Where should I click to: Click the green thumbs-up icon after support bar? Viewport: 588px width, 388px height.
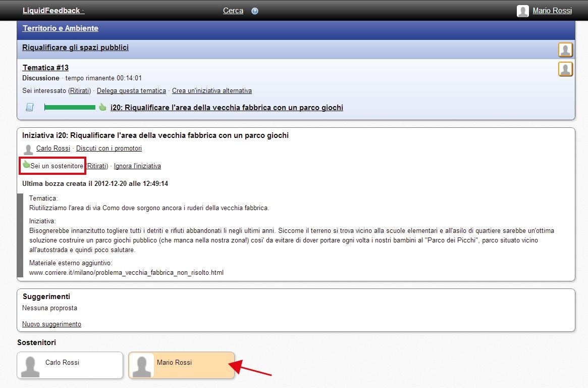coord(102,107)
